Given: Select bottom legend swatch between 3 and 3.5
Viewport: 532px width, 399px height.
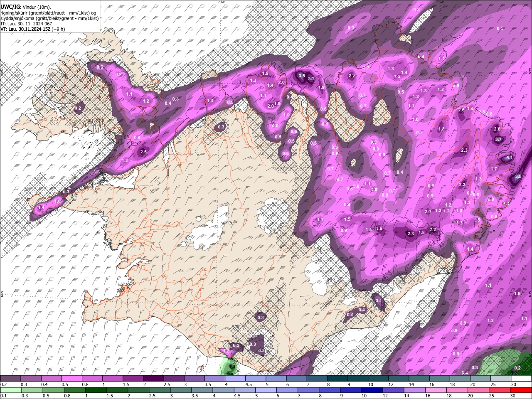Looking at the screenshot, I should [x=181, y=390].
